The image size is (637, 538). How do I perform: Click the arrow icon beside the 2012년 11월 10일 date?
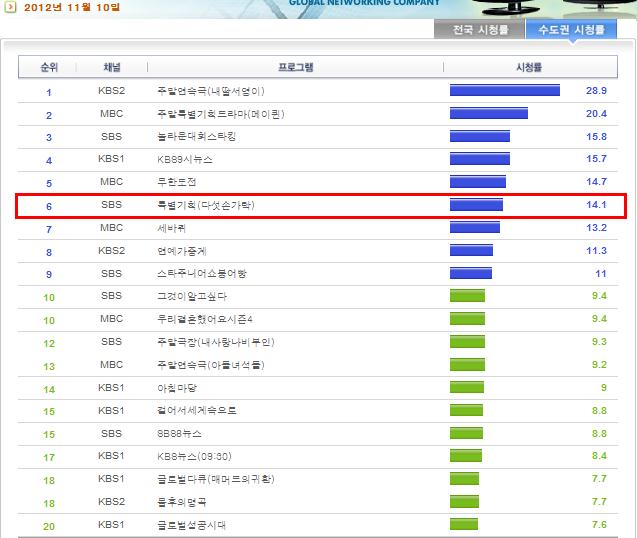[x=10, y=7]
